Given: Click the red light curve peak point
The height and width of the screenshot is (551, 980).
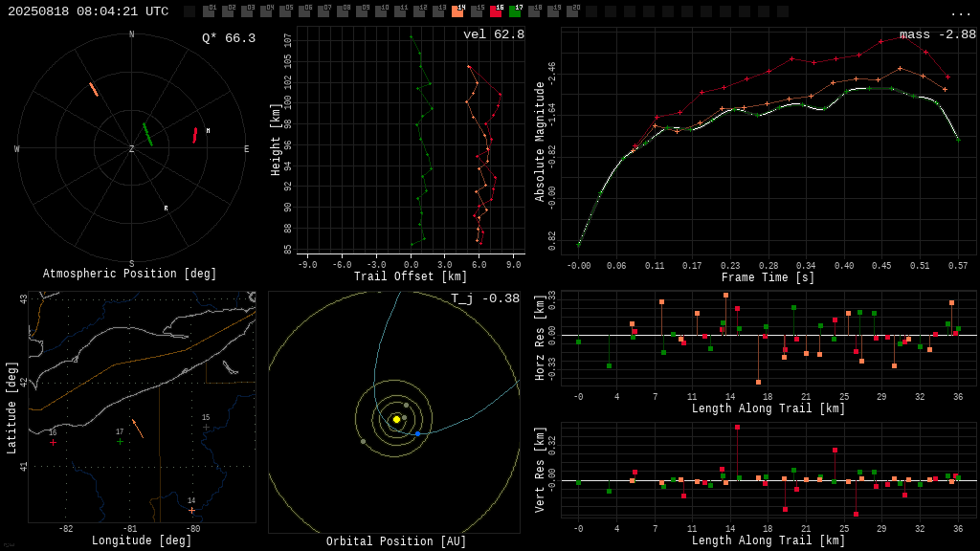Looking at the screenshot, I should (904, 37).
